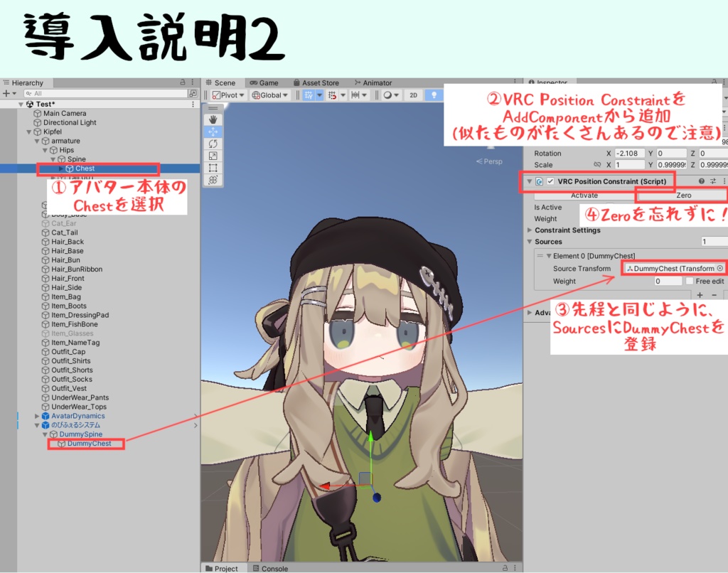The width and height of the screenshot is (728, 573).
Task: Select the Move tool in the Scene toolbar
Action: pyautogui.click(x=214, y=132)
